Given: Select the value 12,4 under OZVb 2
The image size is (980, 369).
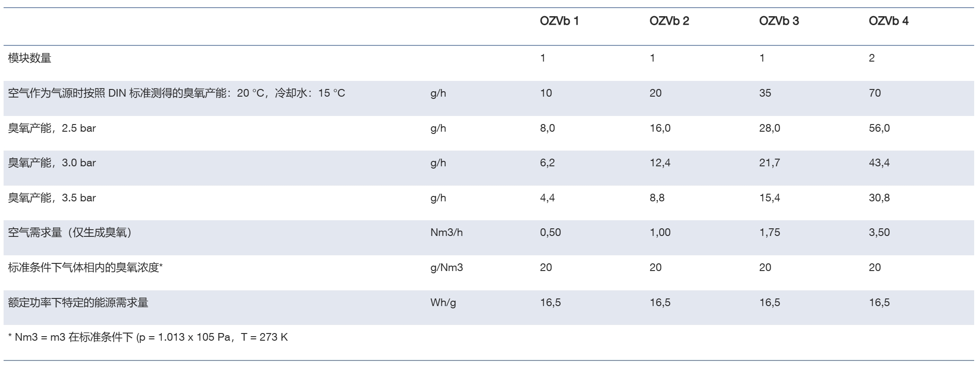Looking at the screenshot, I should pyautogui.click(x=660, y=163).
